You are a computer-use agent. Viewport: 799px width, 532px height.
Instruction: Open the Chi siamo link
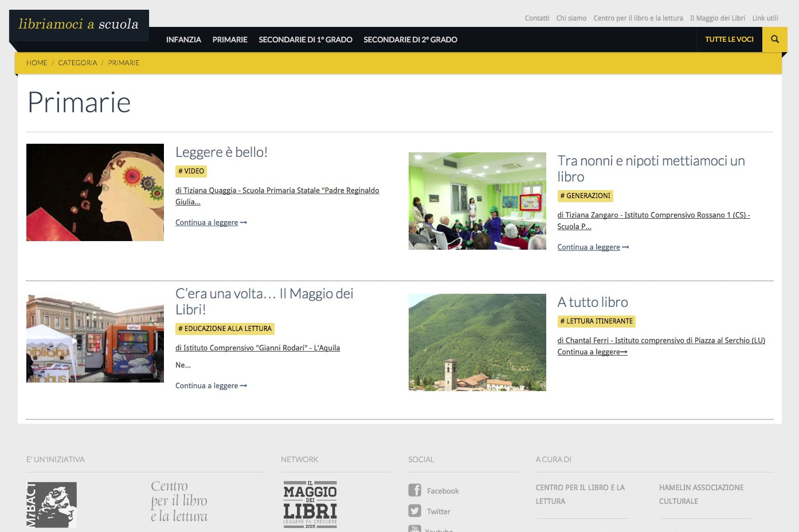pyautogui.click(x=571, y=18)
